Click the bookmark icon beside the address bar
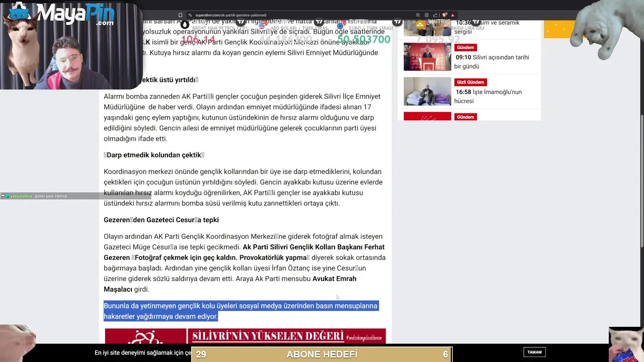Image resolution: width=644 pixels, height=362 pixels. [x=180, y=15]
